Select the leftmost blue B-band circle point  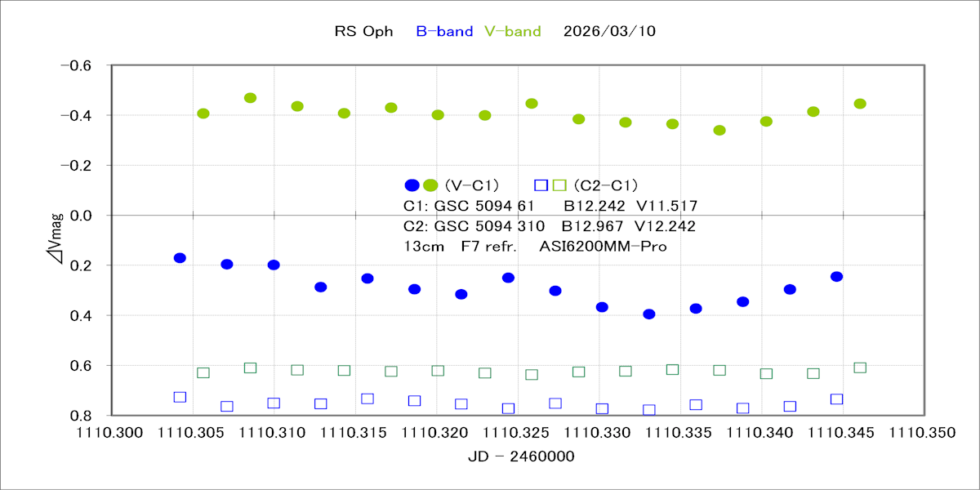180,258
